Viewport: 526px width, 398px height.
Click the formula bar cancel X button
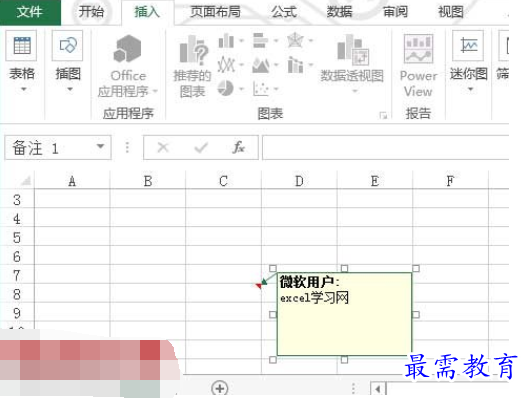coord(163,147)
